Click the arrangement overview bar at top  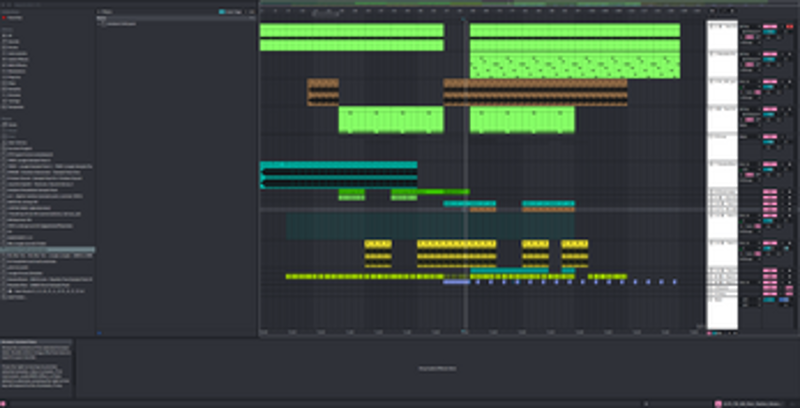(x=529, y=4)
